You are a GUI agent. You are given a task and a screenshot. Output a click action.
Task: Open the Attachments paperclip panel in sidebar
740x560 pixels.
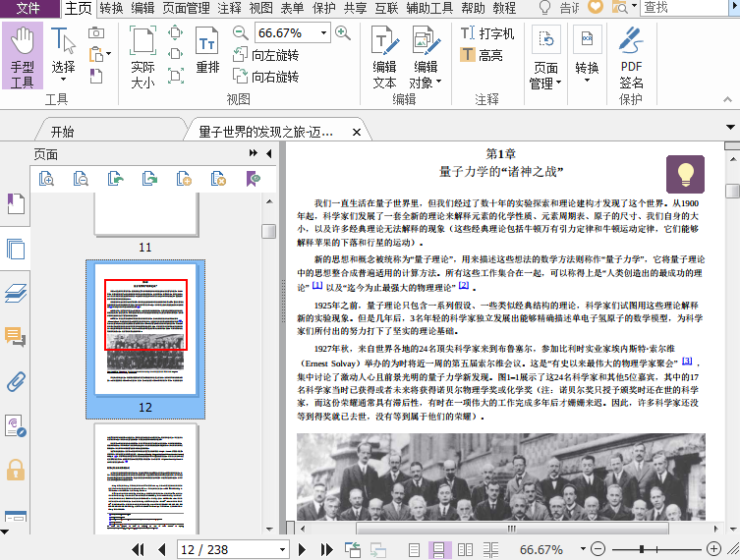point(15,381)
